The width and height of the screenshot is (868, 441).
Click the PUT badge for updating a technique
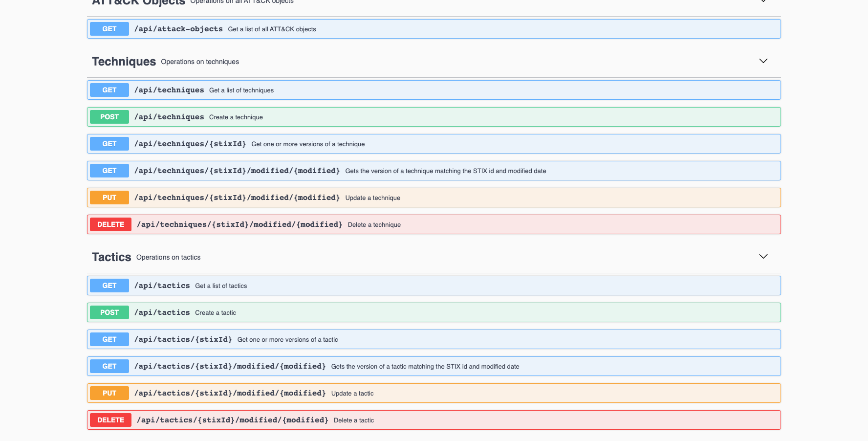click(x=108, y=197)
